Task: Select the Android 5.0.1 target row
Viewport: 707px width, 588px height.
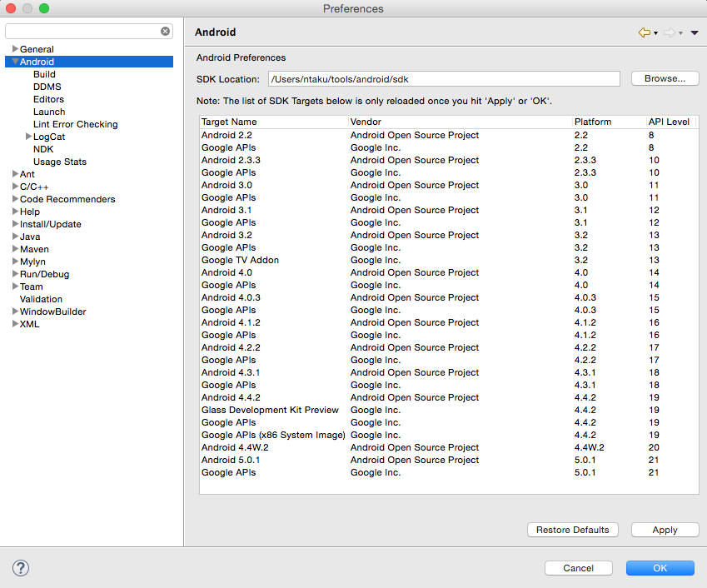Action: [x=449, y=460]
